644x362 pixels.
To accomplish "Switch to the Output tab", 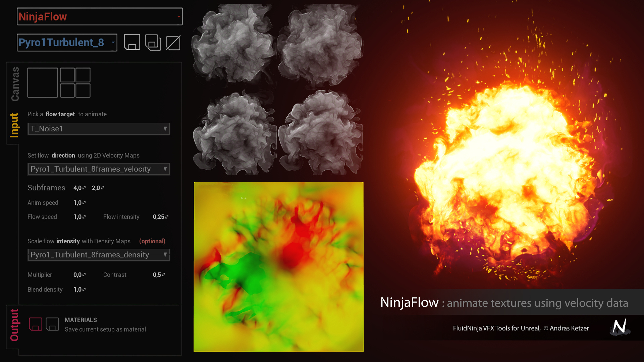I will 14,324.
